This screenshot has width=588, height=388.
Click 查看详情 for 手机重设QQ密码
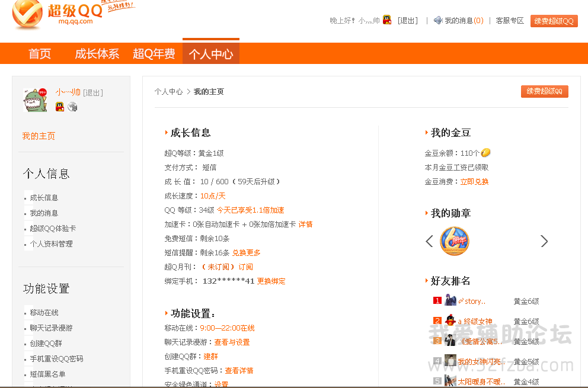[239, 371]
